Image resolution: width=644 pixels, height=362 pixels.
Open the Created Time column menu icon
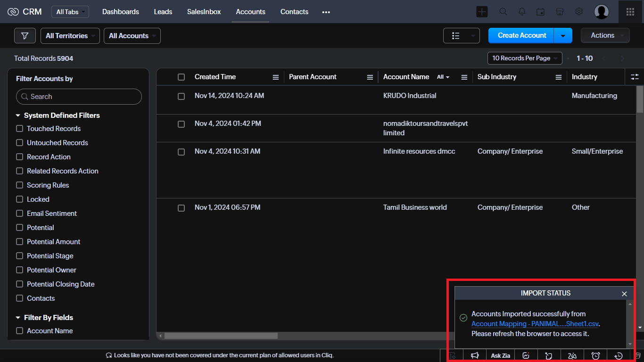(276, 77)
